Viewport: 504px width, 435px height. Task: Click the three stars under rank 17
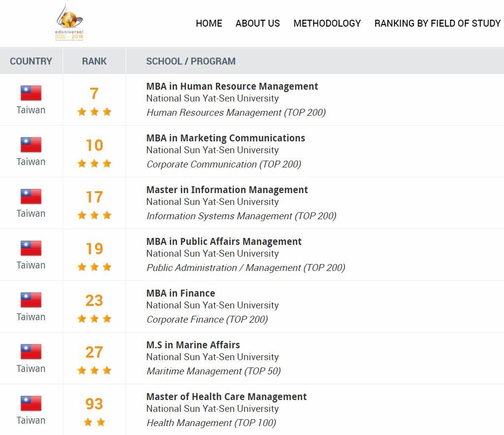(94, 215)
